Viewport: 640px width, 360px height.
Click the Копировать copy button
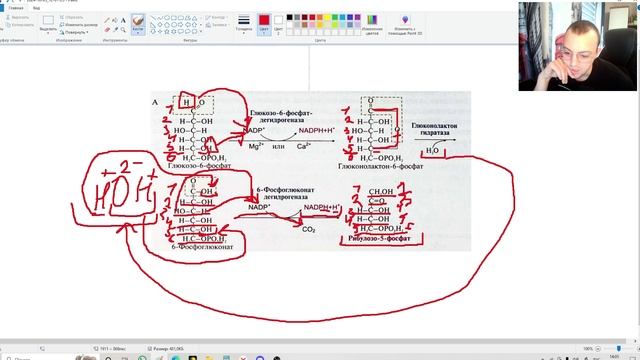pos(20,25)
